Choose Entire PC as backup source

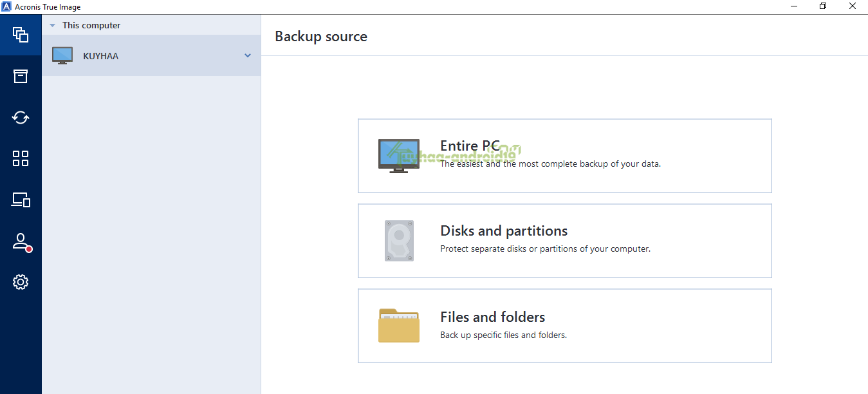click(564, 156)
